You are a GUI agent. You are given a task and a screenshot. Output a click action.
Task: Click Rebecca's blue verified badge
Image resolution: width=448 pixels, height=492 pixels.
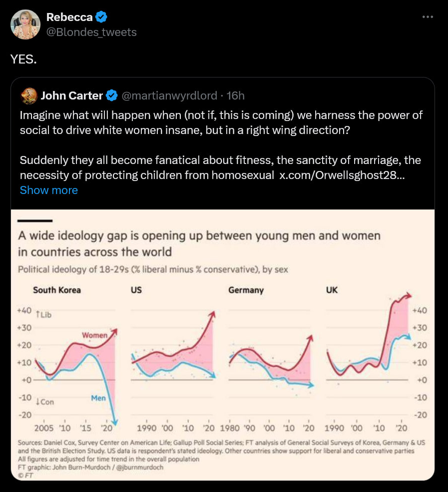(101, 17)
